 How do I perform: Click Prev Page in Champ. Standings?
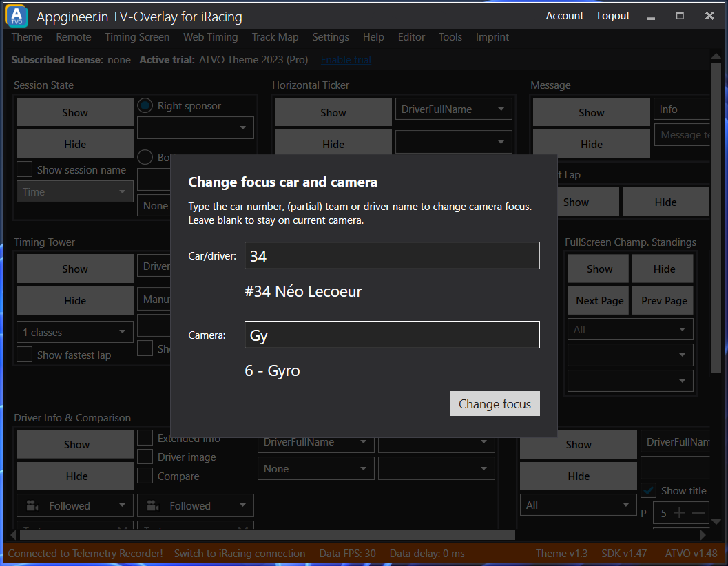[x=663, y=300]
